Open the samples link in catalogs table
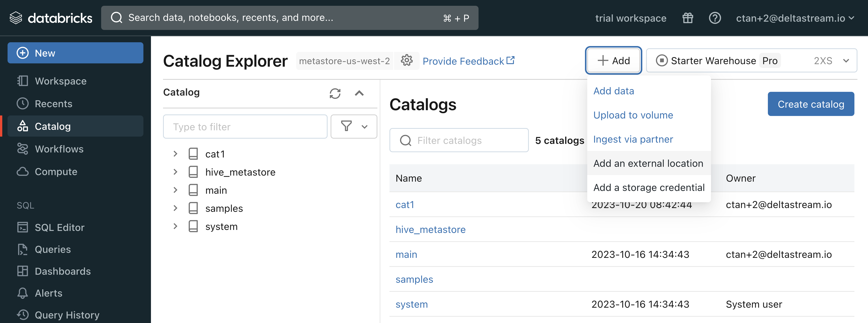The height and width of the screenshot is (323, 868). point(414,279)
